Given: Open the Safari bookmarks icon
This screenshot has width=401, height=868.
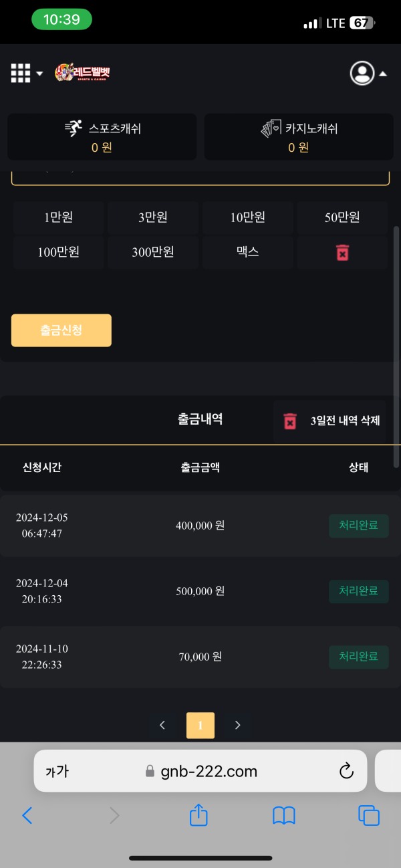Looking at the screenshot, I should pyautogui.click(x=283, y=815).
